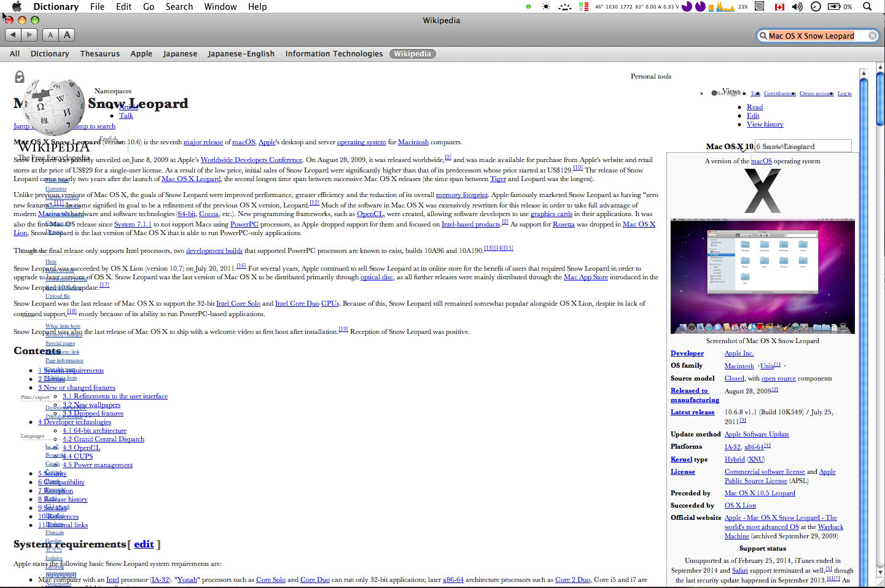Open the Intel-based products link

click(471, 224)
